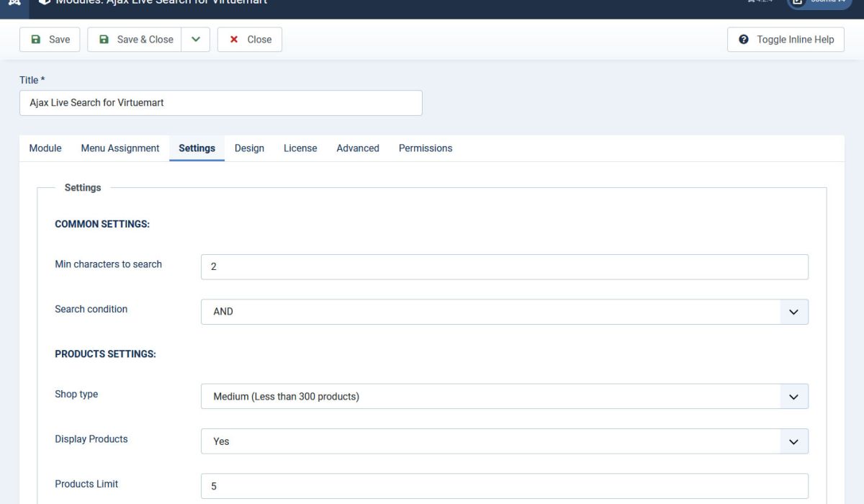Screen dimensions: 864x504
Task: Click the 'PRODUCTS SETTINGS:' heading
Action: click(x=106, y=354)
